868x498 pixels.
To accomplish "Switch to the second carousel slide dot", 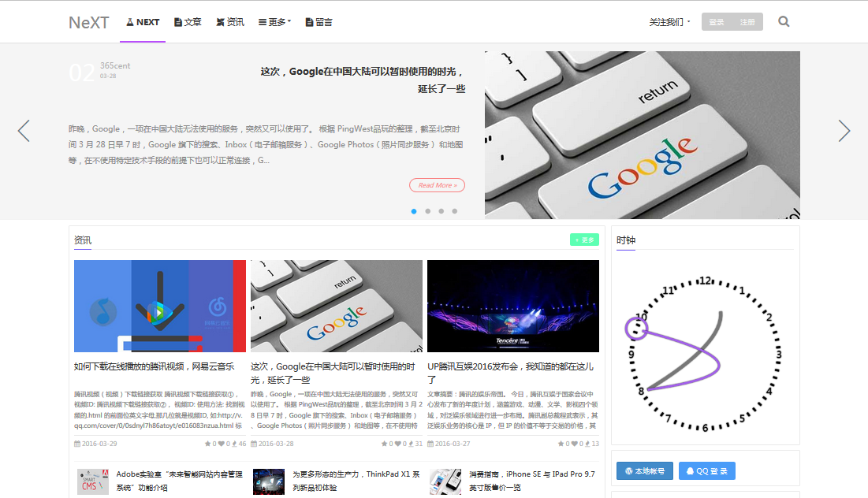I will click(x=427, y=211).
